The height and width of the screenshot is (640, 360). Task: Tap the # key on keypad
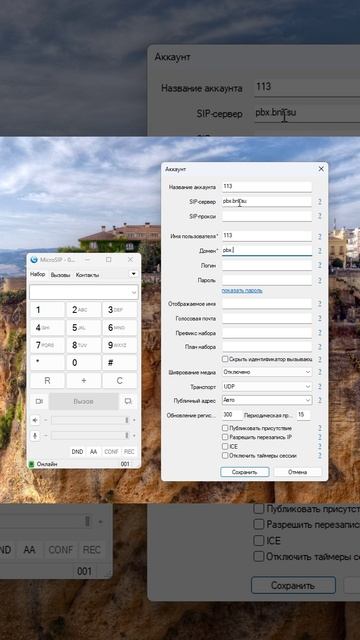pos(120,363)
